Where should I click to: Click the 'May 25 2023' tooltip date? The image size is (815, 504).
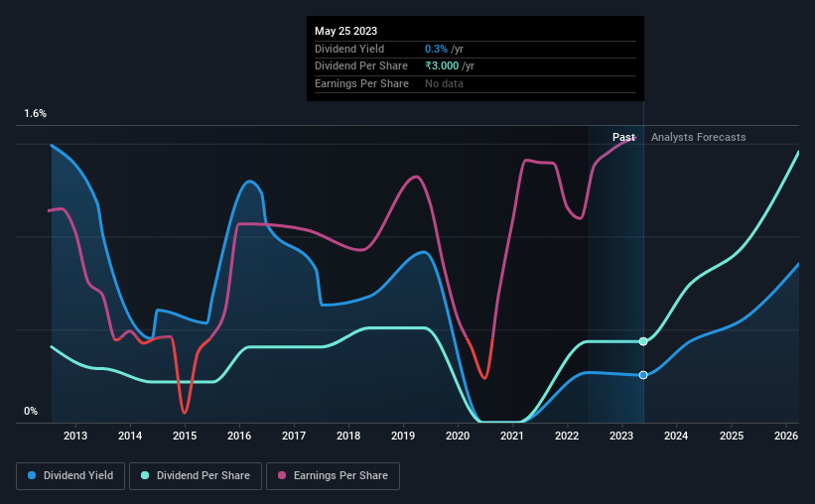[x=345, y=31]
